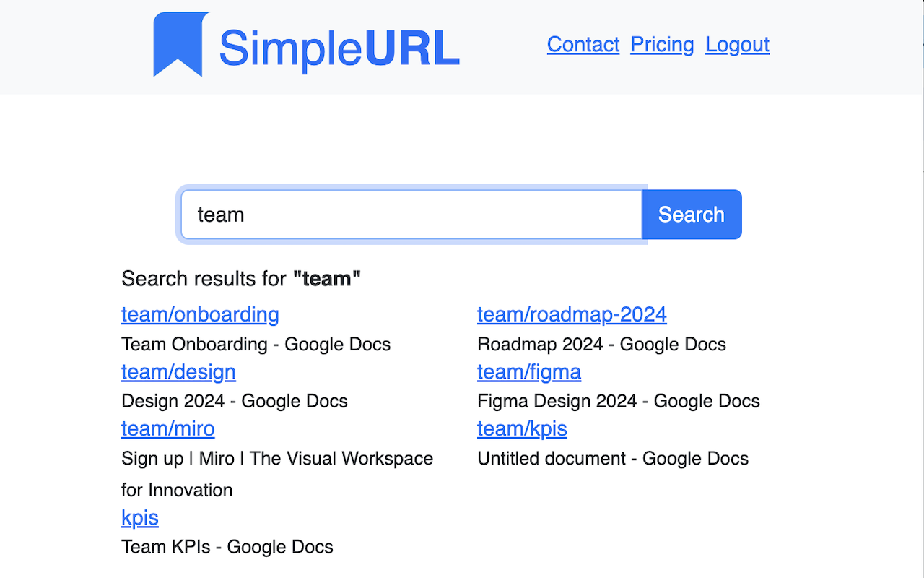Open the team/onboarding short link
This screenshot has width=924, height=578.
200,314
